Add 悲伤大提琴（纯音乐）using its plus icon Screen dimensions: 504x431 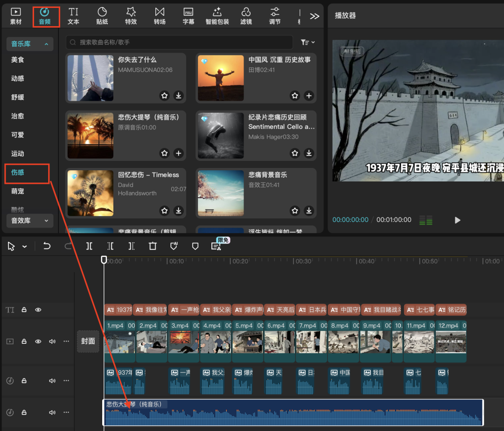178,153
